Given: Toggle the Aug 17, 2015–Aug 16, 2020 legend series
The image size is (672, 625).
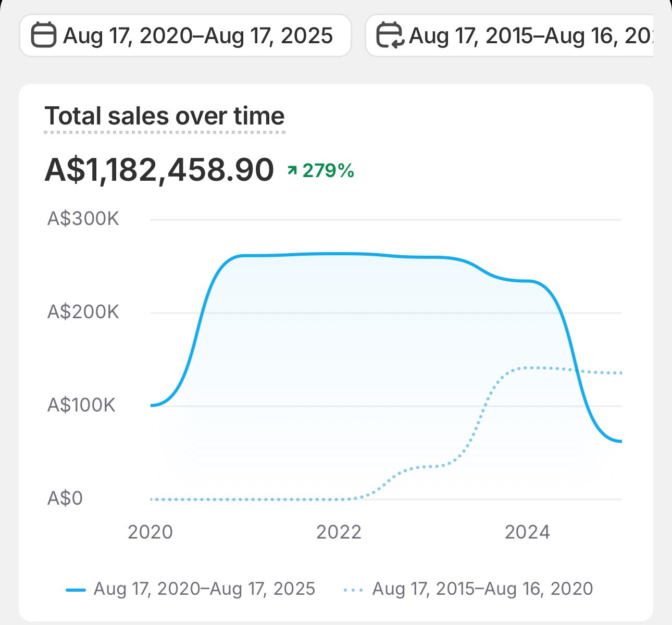Looking at the screenshot, I should pos(482,589).
